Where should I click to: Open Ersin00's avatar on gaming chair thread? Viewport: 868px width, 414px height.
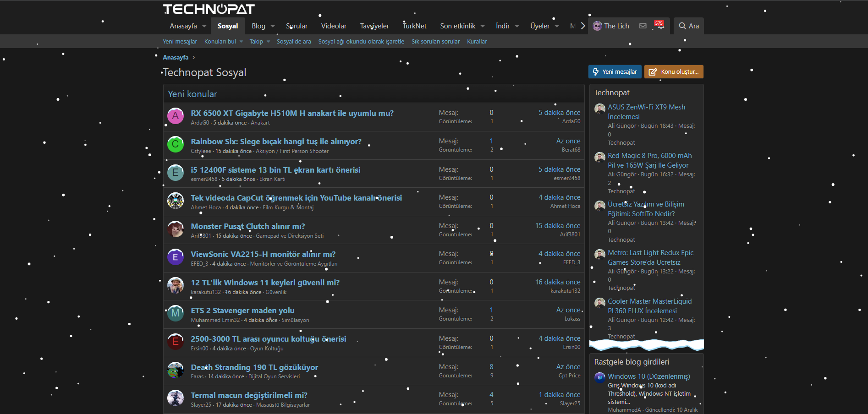[x=175, y=342]
